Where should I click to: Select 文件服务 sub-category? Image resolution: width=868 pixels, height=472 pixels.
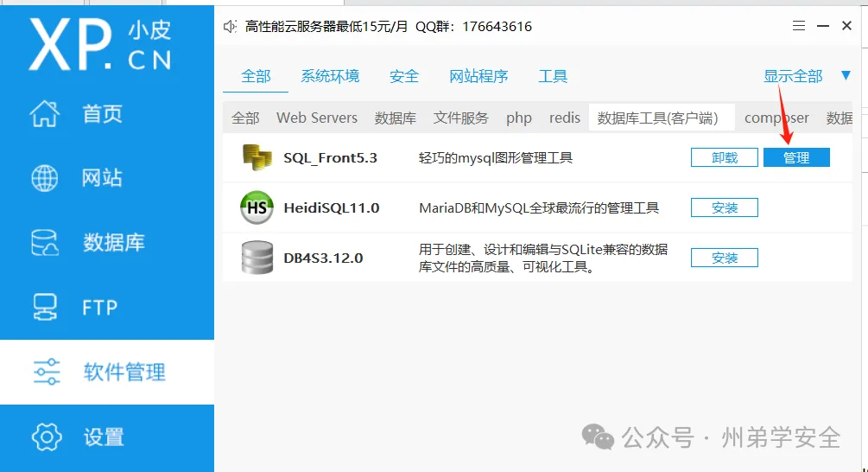pos(460,118)
